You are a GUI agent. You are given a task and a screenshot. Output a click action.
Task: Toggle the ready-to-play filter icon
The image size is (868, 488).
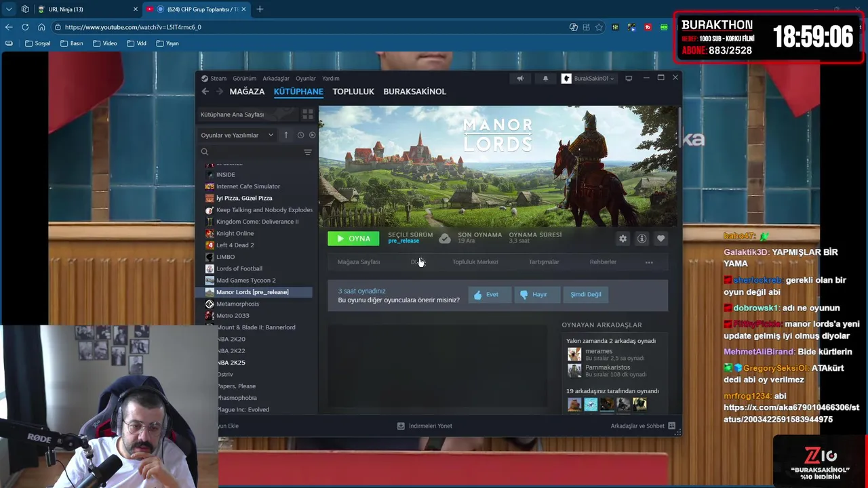(x=312, y=135)
